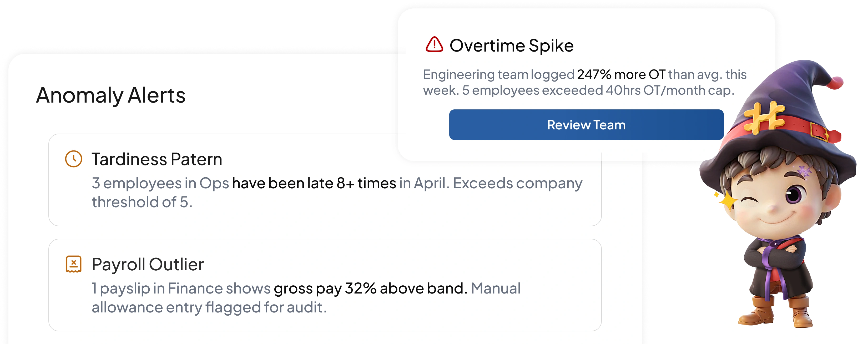The height and width of the screenshot is (344, 868).
Task: Select the Overtime Spike heading
Action: 512,45
